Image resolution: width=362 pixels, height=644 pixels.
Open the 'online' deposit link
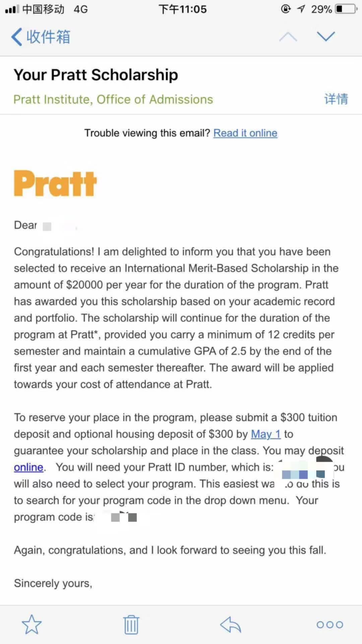coord(28,467)
